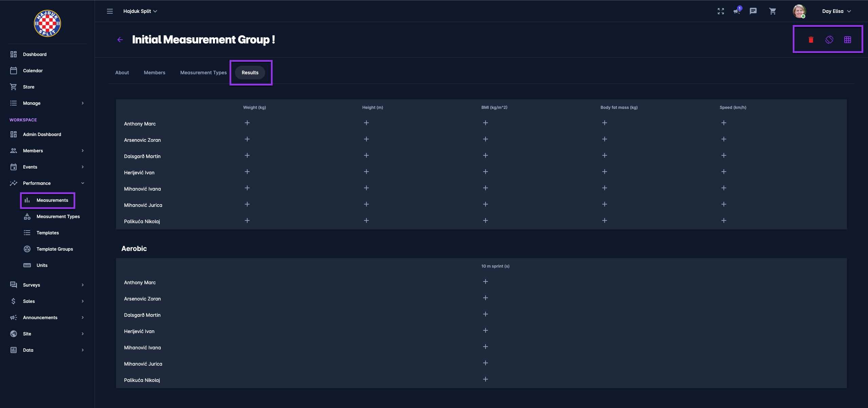Toggle the hamburger sidebar menu

pyautogui.click(x=110, y=11)
